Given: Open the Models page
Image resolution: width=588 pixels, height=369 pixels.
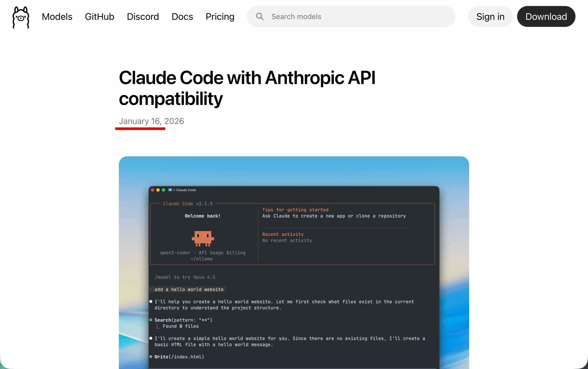Looking at the screenshot, I should click(57, 16).
